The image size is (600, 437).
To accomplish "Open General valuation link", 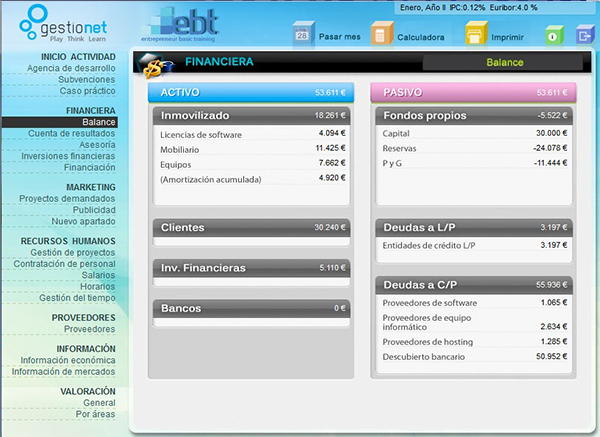I will coord(99,403).
